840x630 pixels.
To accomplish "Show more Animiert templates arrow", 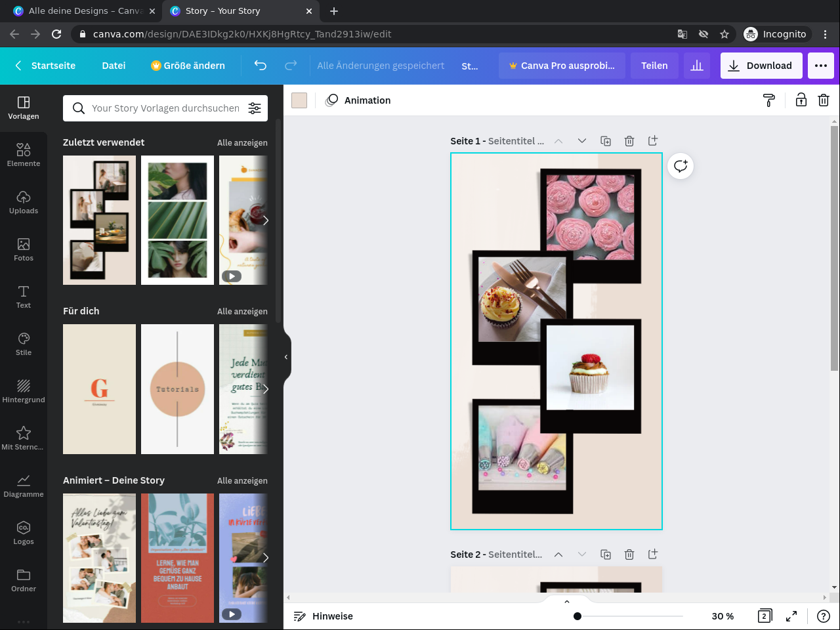I will click(265, 558).
